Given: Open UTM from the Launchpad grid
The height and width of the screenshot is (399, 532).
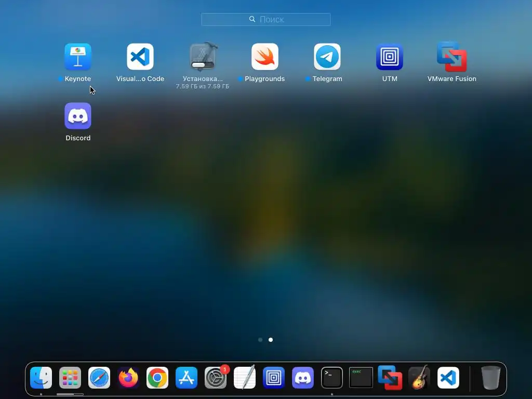Looking at the screenshot, I should (390, 57).
